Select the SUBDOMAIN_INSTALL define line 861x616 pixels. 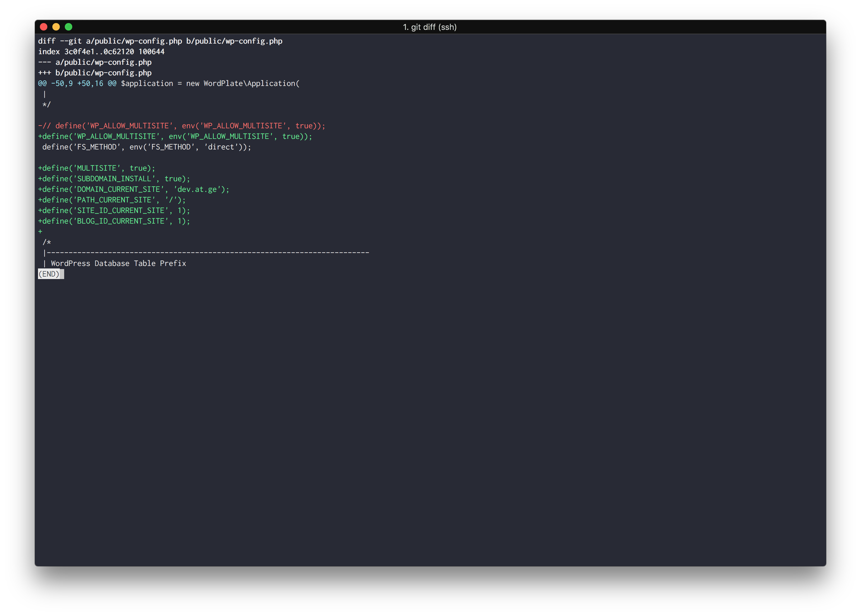tap(114, 178)
